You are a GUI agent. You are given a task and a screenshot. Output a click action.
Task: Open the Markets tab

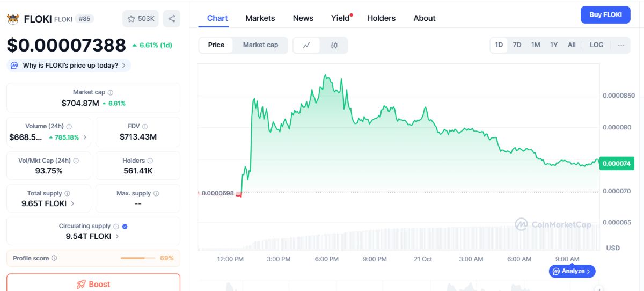(260, 18)
